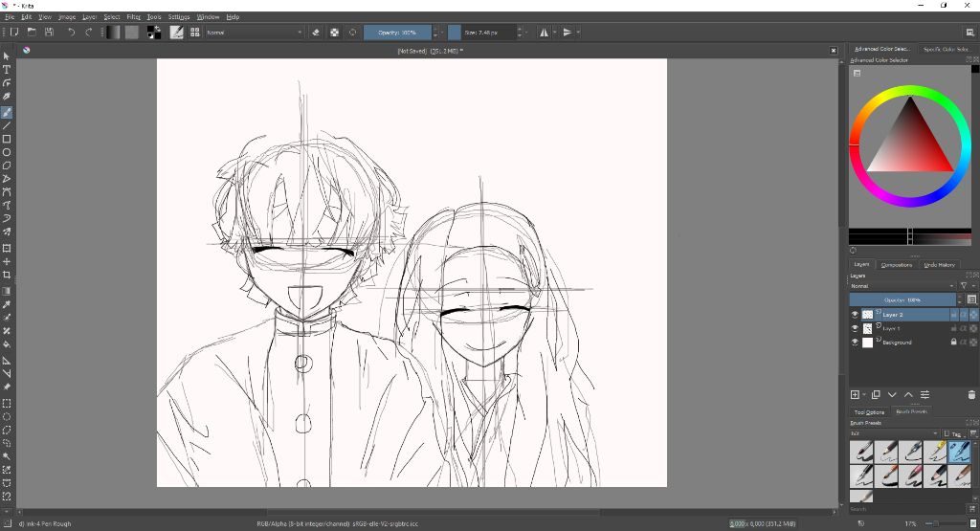Screen dimensions: 980x531
Task: Adjust the toolbar Opacity slider
Action: pos(397,32)
